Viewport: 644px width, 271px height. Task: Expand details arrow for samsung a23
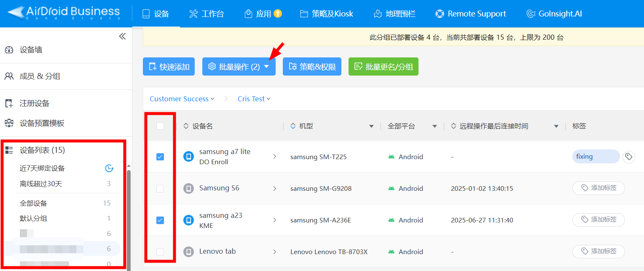(x=275, y=220)
